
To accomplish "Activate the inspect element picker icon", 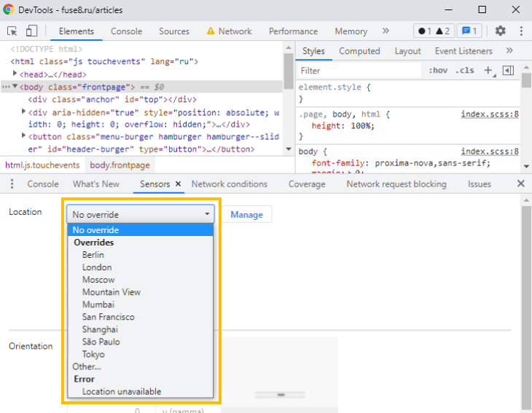I will click(x=12, y=31).
